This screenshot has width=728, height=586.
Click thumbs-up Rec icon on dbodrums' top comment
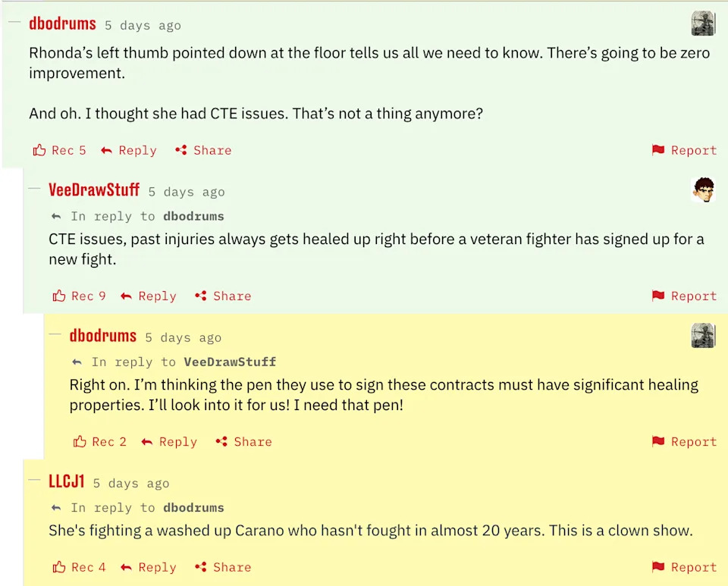[x=39, y=150]
